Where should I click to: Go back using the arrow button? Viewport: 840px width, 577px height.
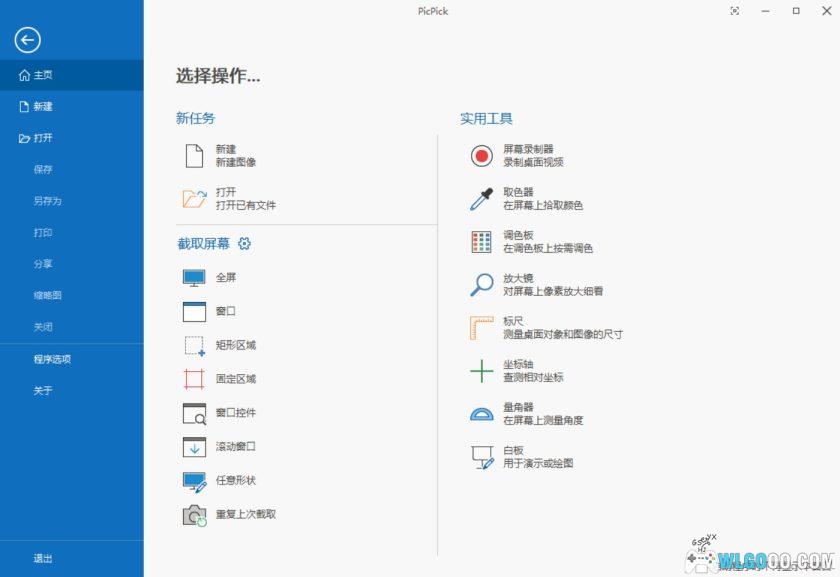[29, 41]
